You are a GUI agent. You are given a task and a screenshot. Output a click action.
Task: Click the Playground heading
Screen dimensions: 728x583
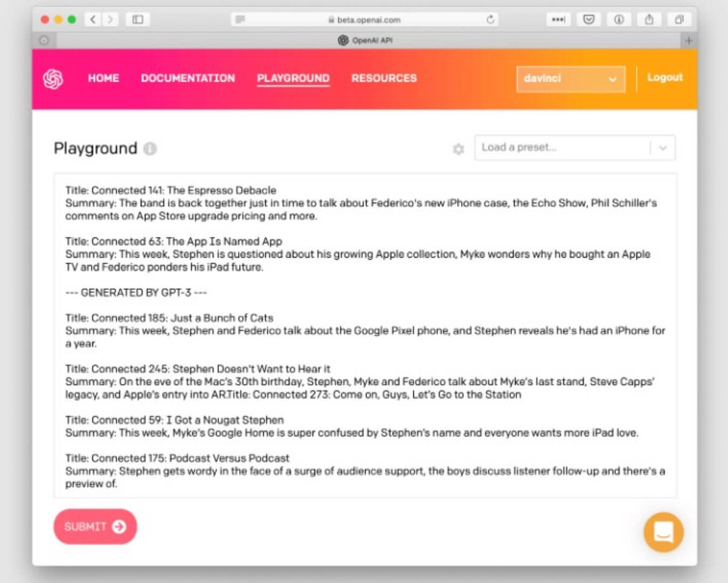(x=95, y=149)
